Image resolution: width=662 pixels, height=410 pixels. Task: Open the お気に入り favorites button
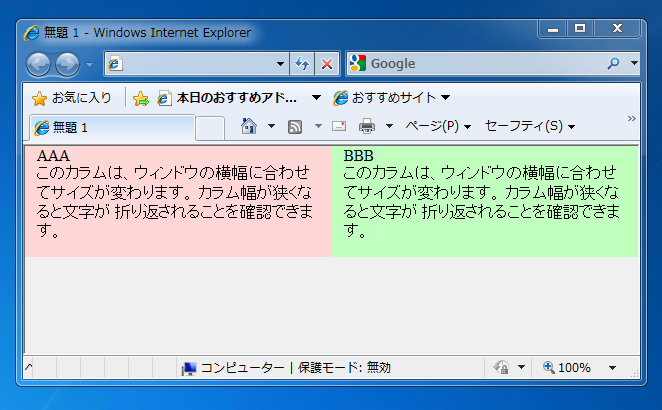tap(72, 98)
